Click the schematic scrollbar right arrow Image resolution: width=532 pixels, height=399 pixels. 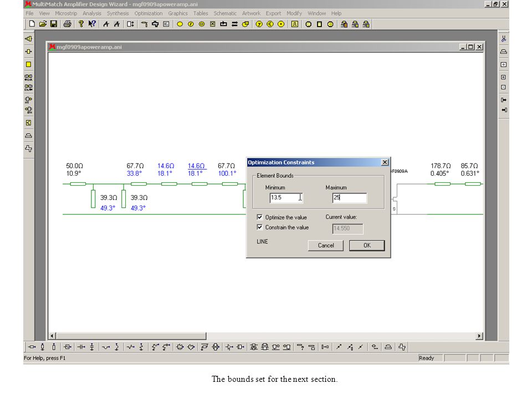pos(479,336)
